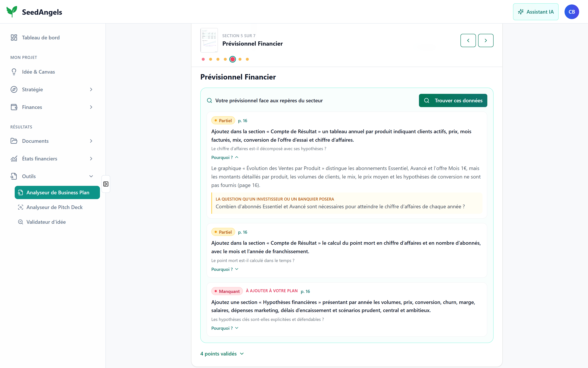Collapse the sidebar panel toggle

coord(106,184)
